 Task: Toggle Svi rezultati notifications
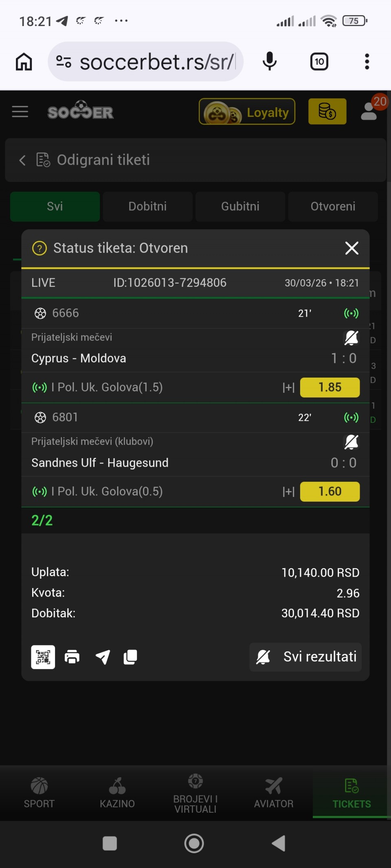click(305, 657)
